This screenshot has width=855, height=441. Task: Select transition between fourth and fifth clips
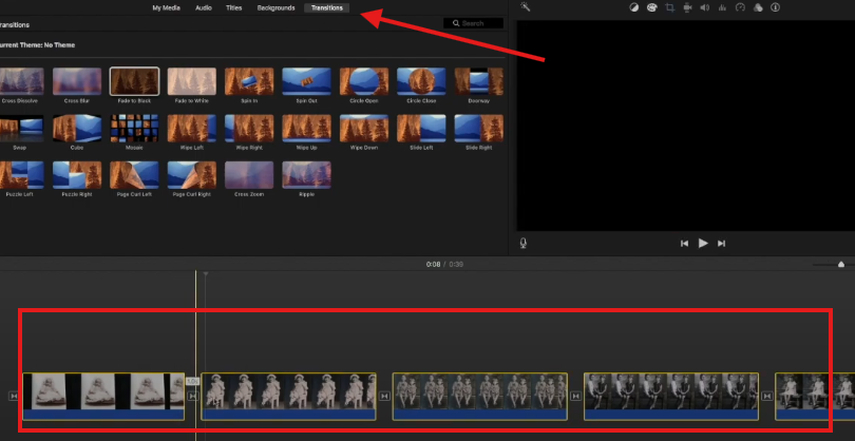click(x=767, y=396)
